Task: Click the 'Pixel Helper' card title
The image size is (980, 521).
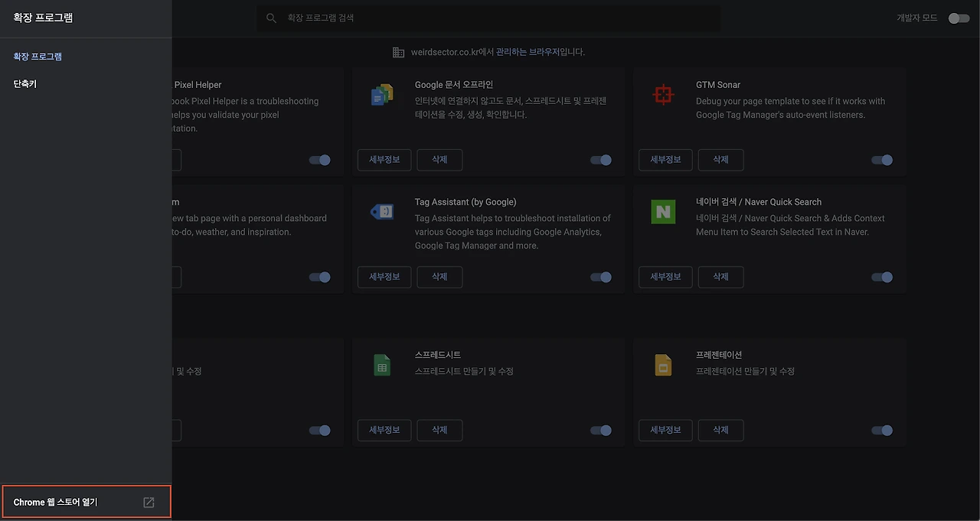Action: click(198, 85)
